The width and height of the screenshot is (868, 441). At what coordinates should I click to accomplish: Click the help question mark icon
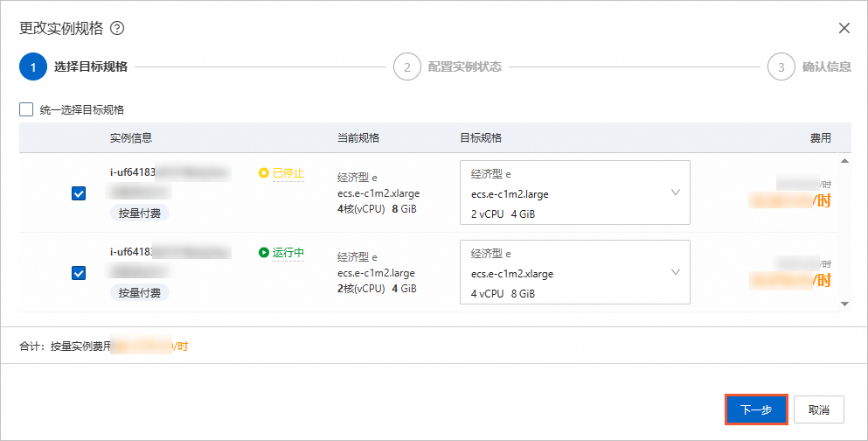tap(117, 28)
